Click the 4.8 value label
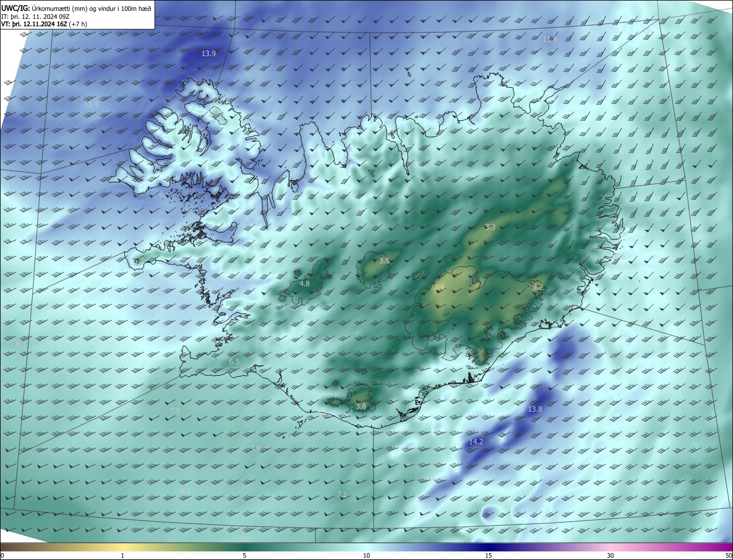 [305, 284]
